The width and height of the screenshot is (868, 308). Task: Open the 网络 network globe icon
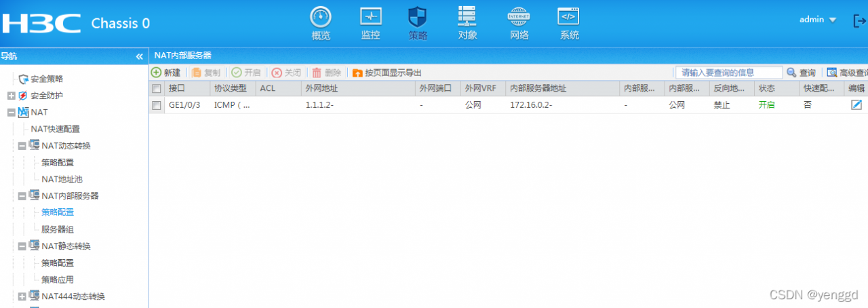[x=519, y=16]
